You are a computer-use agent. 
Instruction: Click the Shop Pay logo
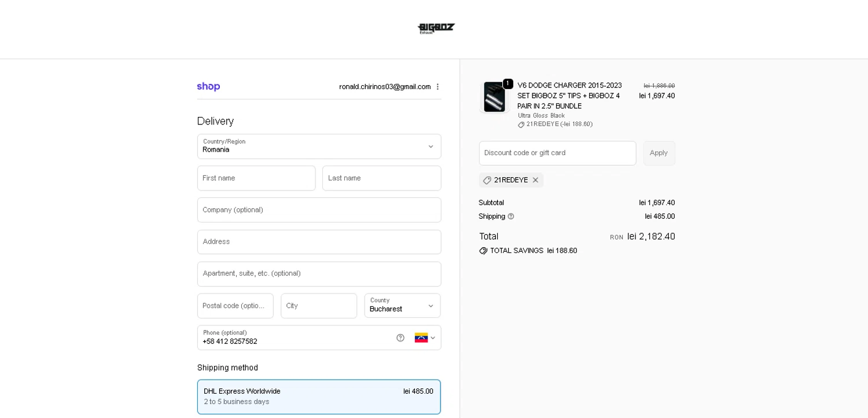(x=208, y=87)
